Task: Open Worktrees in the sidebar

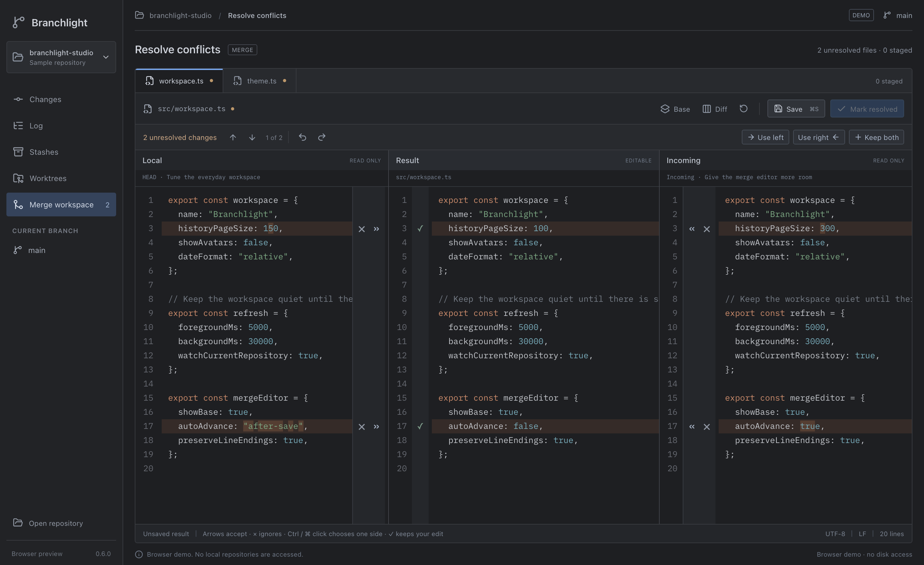Action: (x=61, y=178)
